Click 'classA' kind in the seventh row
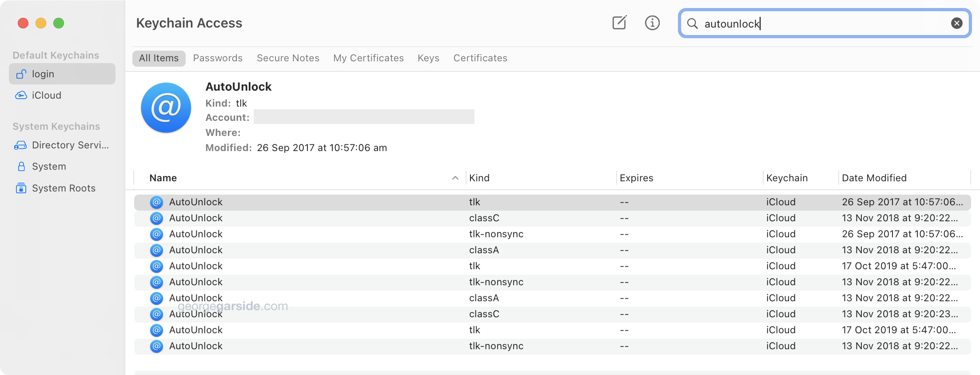 (484, 298)
